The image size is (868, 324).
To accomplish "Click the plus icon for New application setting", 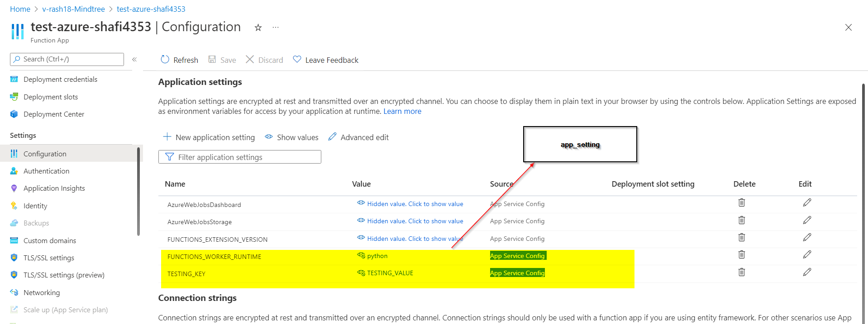I will (x=167, y=137).
